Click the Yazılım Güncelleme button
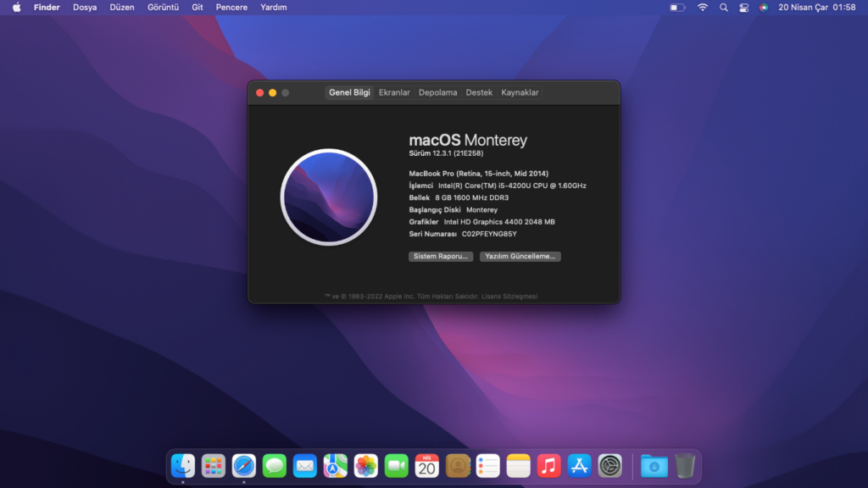The width and height of the screenshot is (868, 488). [520, 256]
